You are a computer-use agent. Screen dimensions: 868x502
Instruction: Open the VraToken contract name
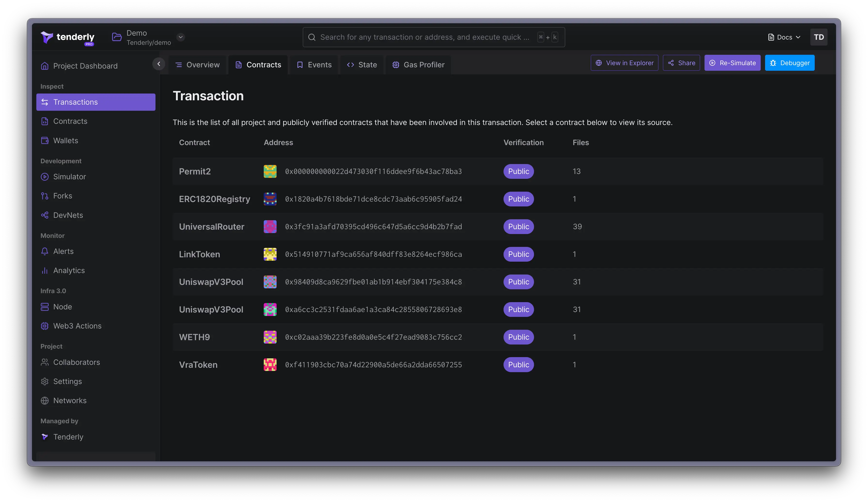(198, 365)
